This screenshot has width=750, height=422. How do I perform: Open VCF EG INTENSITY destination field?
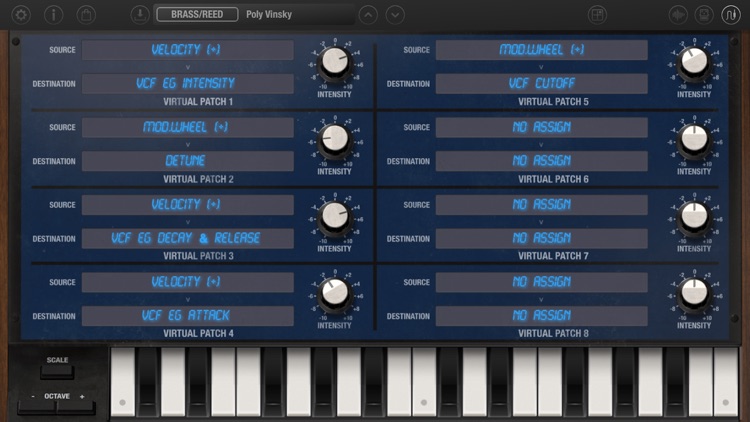point(188,84)
